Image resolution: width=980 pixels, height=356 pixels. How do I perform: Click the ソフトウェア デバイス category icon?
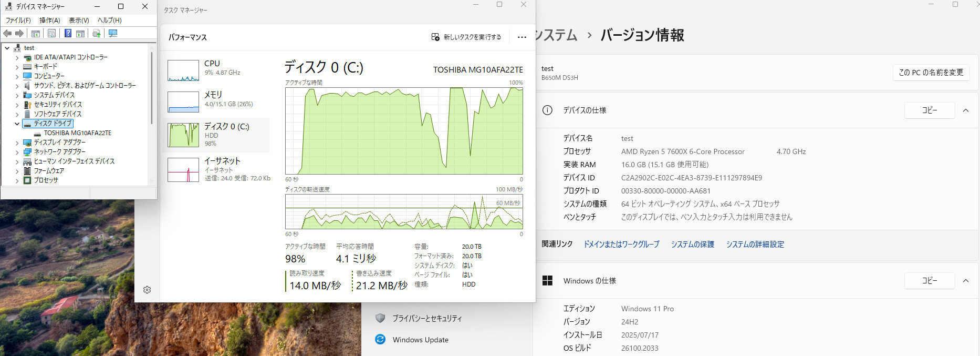(x=27, y=114)
